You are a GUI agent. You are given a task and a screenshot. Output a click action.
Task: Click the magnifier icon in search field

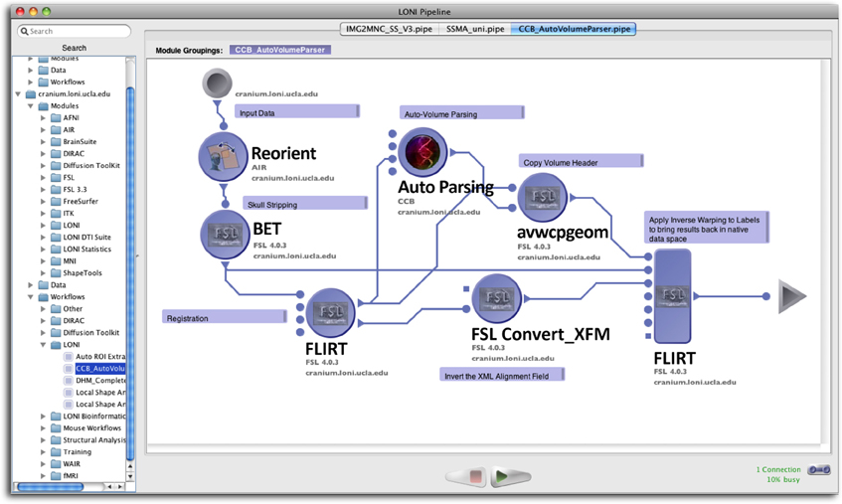point(24,31)
